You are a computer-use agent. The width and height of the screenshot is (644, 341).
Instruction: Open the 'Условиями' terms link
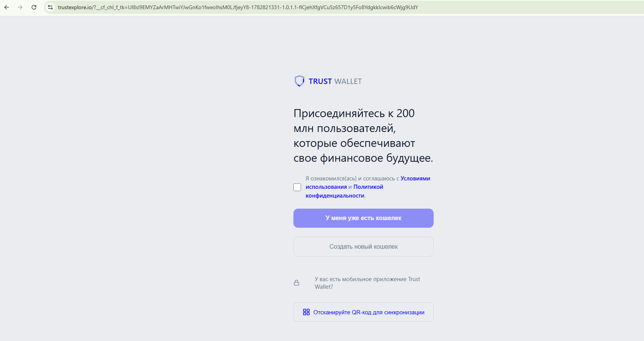415,179
